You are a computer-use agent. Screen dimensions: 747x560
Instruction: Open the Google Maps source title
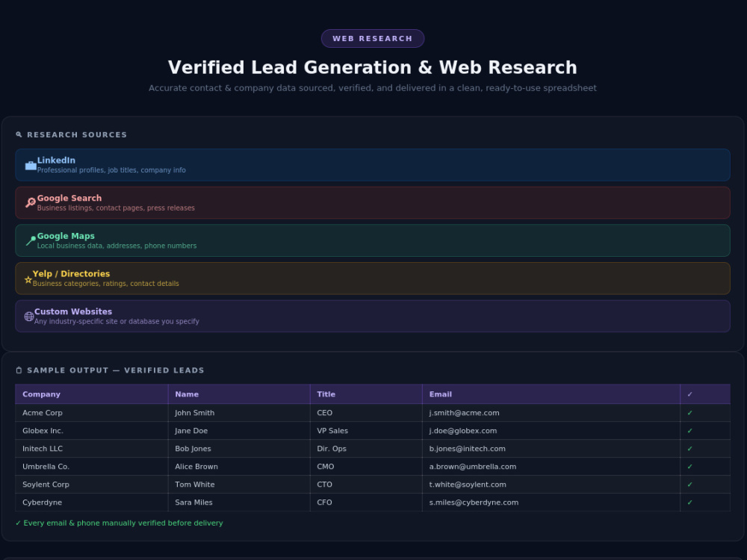click(66, 236)
